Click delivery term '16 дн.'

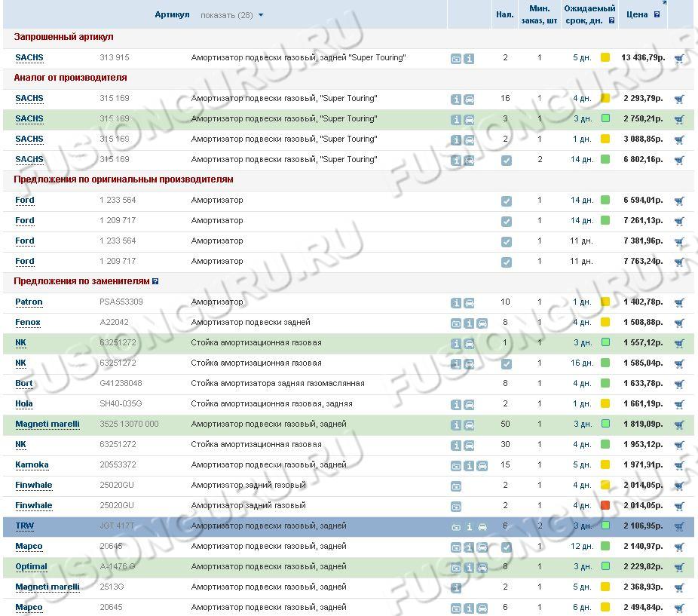point(582,363)
